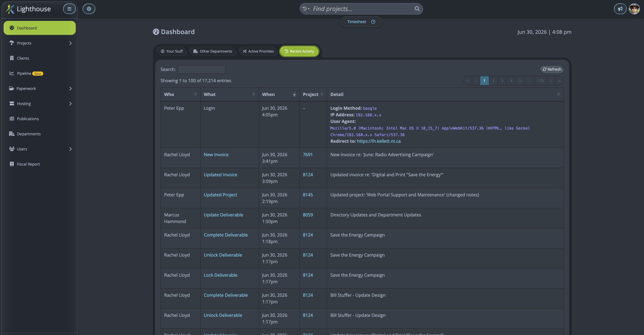Image resolution: width=644 pixels, height=335 pixels.
Task: Click the magnifying glass search icon
Action: tap(417, 9)
